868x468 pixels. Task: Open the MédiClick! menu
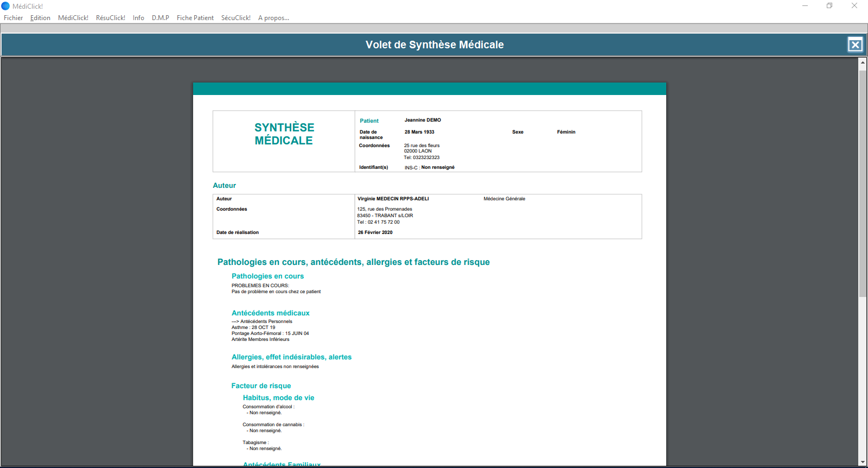tap(73, 18)
